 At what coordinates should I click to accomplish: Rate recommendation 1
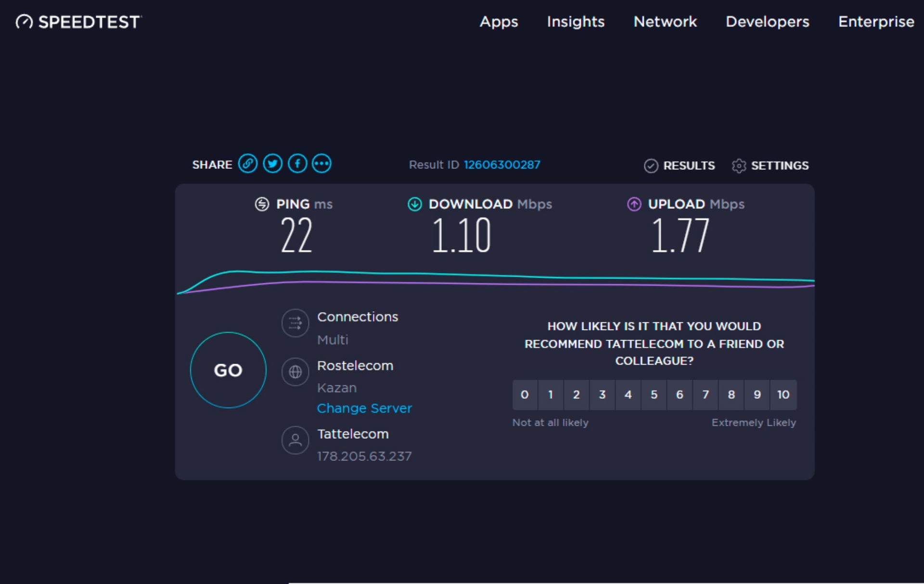pyautogui.click(x=551, y=394)
